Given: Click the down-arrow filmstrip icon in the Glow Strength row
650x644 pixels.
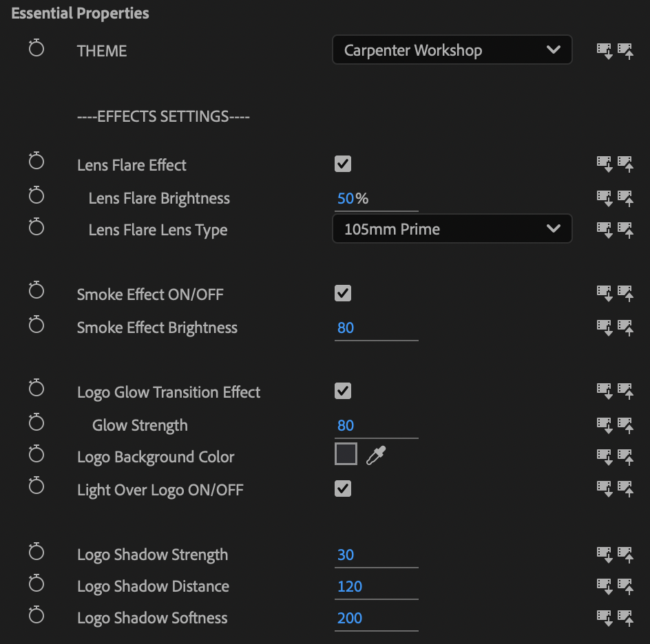Looking at the screenshot, I should tap(605, 425).
